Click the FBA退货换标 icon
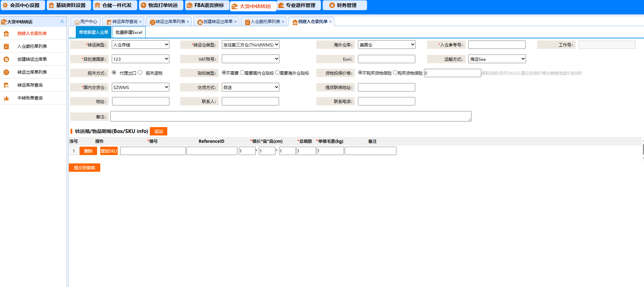Screen dimensions: 644x287 click(190, 5)
